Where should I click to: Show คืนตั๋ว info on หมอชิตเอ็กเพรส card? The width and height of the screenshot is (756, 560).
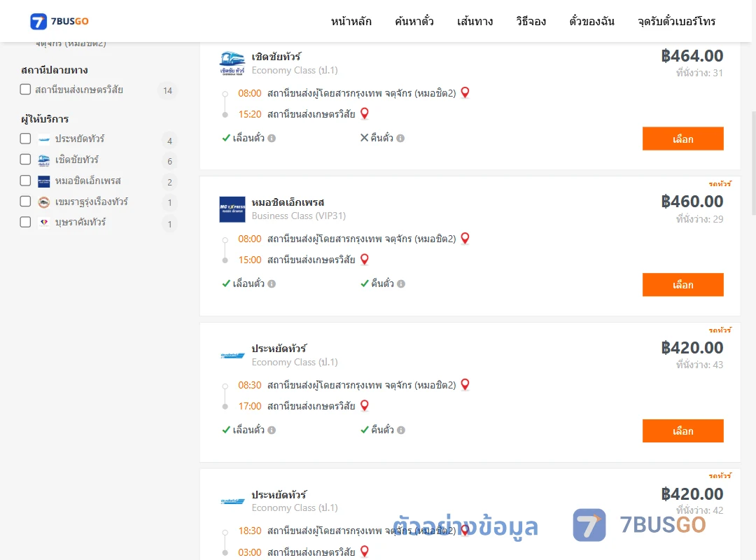click(401, 284)
